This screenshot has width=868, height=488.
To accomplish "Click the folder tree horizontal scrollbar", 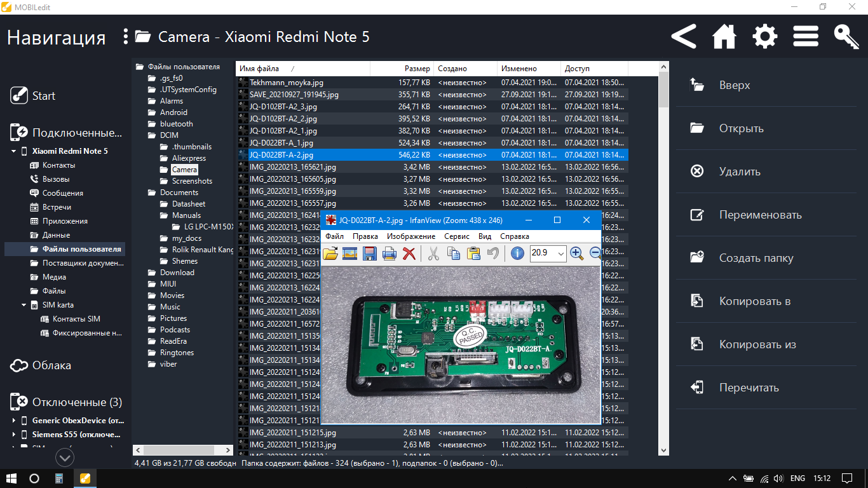I will tap(183, 450).
